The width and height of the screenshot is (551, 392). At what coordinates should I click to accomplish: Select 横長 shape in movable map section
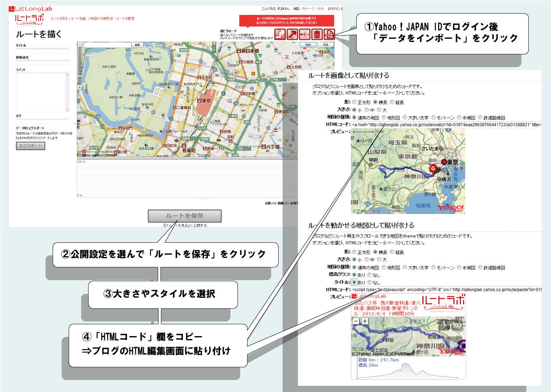(375, 252)
